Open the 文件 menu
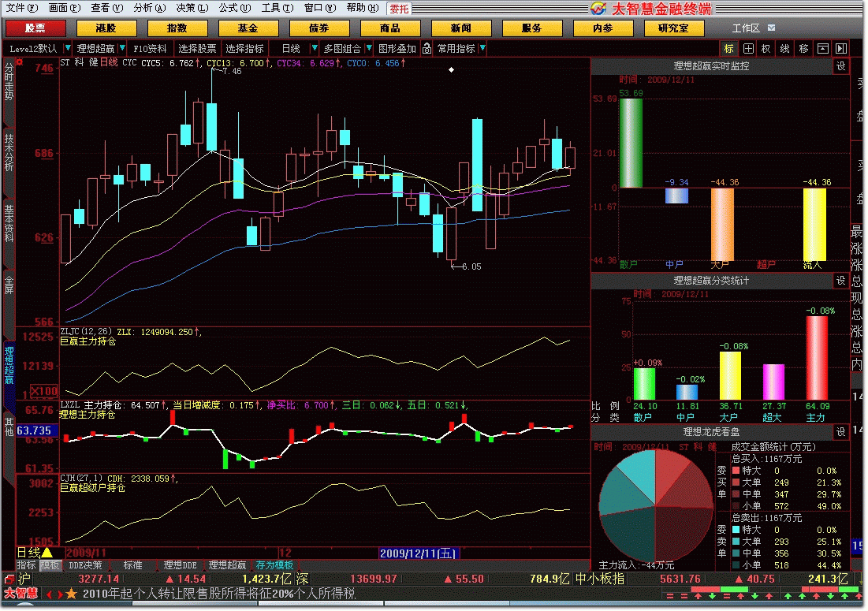This screenshot has width=868, height=611. [x=21, y=8]
